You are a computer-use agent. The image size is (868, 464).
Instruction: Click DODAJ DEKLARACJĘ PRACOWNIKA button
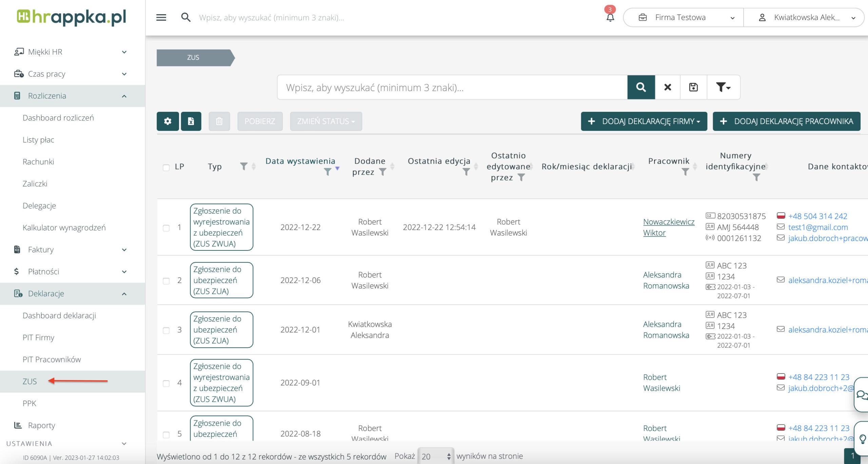[x=786, y=121]
